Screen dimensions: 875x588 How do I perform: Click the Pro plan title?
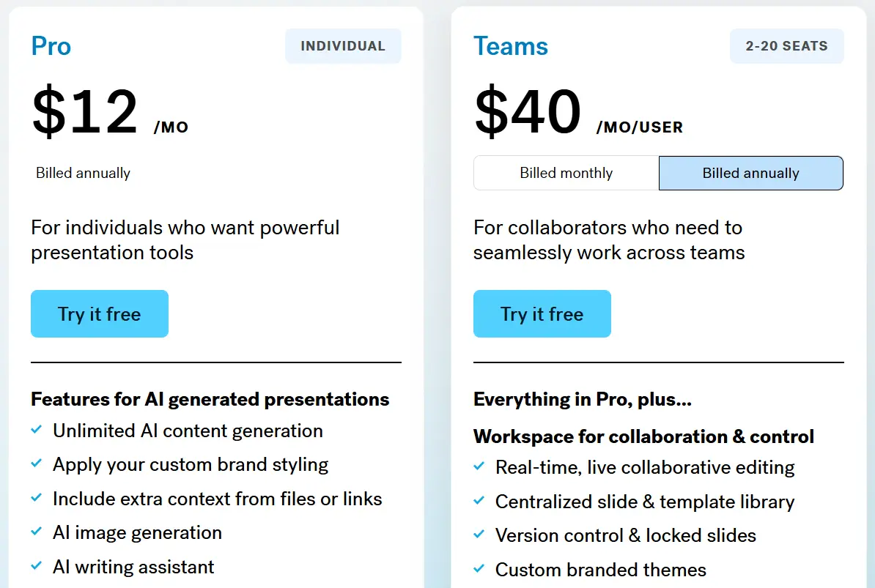51,46
